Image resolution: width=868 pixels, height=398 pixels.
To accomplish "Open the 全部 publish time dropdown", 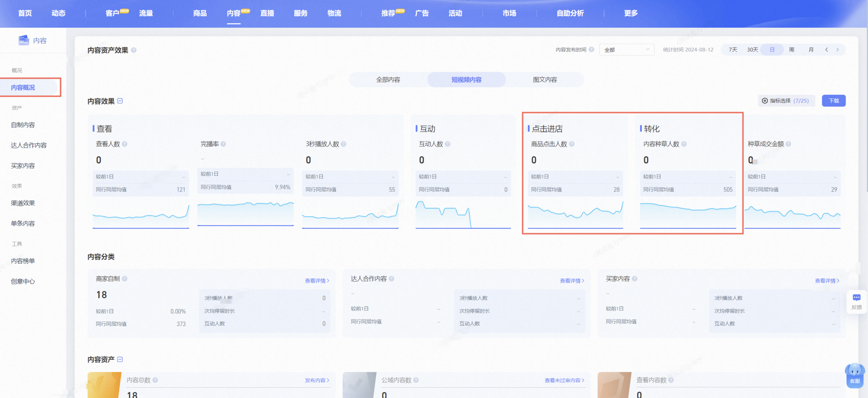I will (627, 50).
